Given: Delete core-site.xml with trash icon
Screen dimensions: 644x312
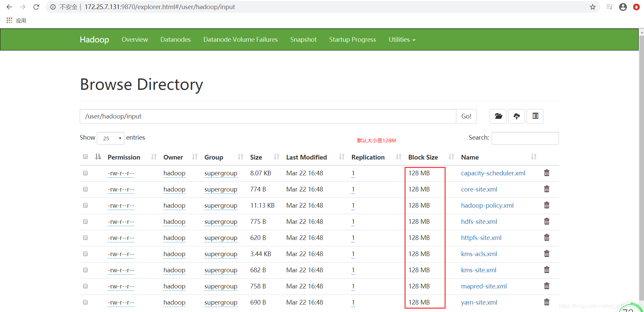Looking at the screenshot, I should click(x=547, y=189).
